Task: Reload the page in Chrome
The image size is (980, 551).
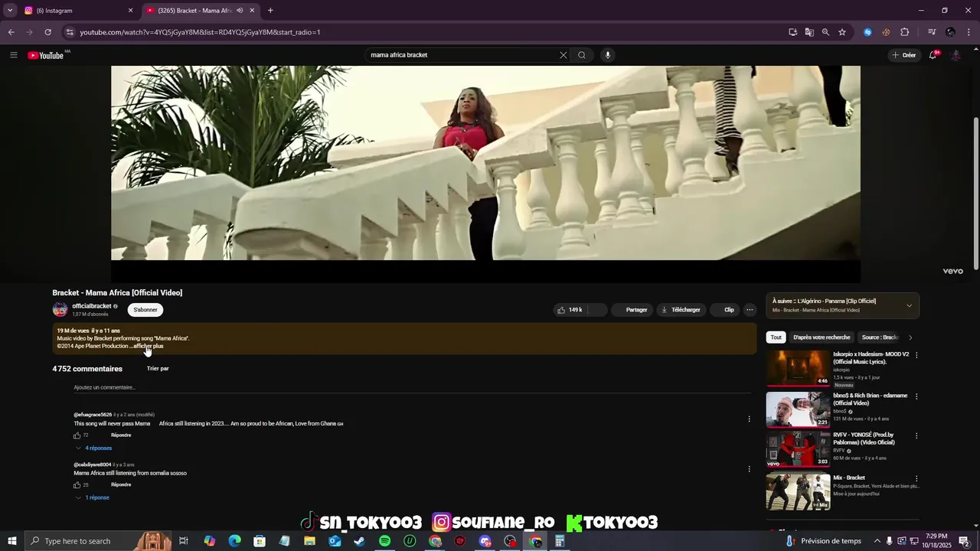Action: coord(47,32)
